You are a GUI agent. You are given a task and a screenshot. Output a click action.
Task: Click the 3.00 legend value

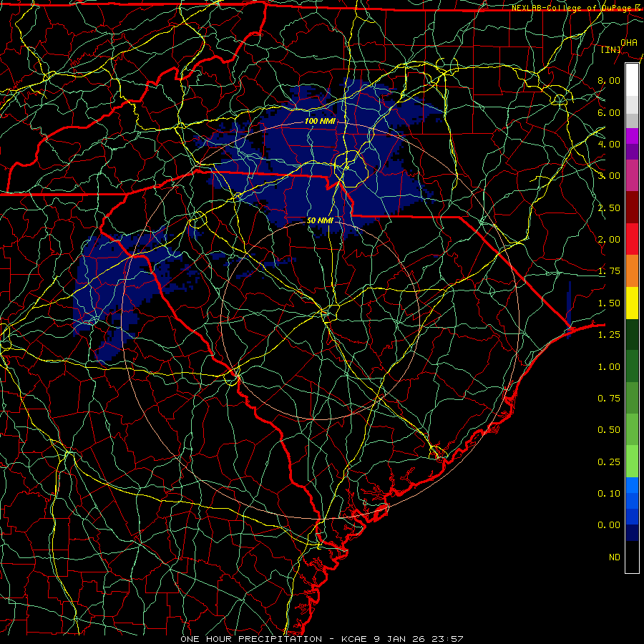(609, 176)
